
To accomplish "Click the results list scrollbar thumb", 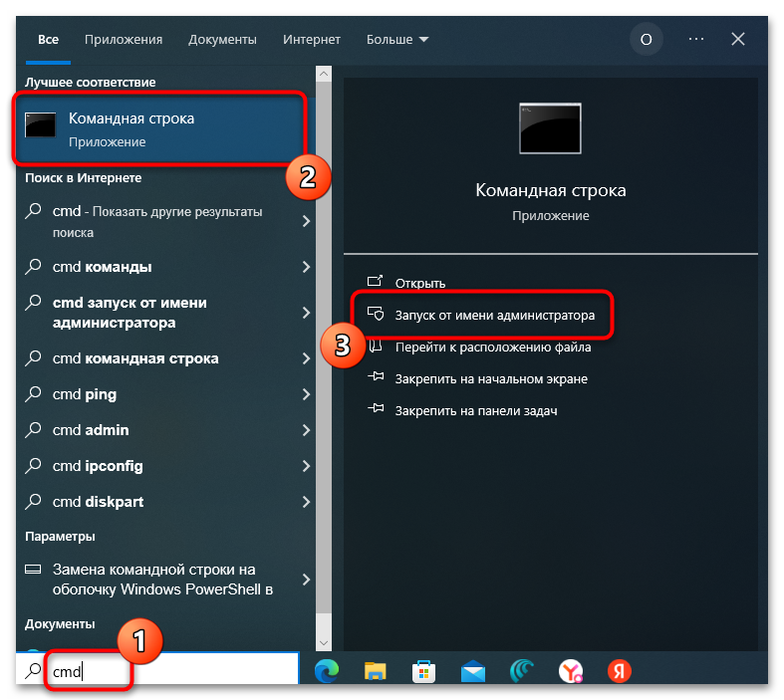I will coord(324,347).
